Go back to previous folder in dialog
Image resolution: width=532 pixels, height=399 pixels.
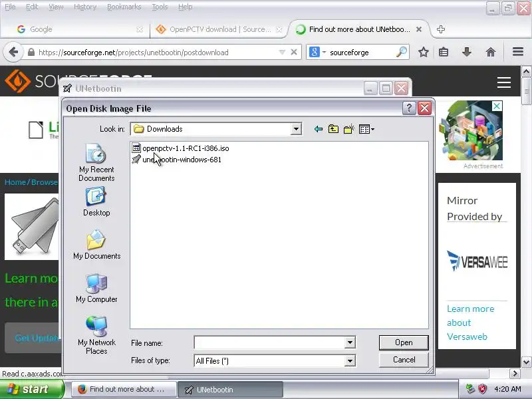319,129
